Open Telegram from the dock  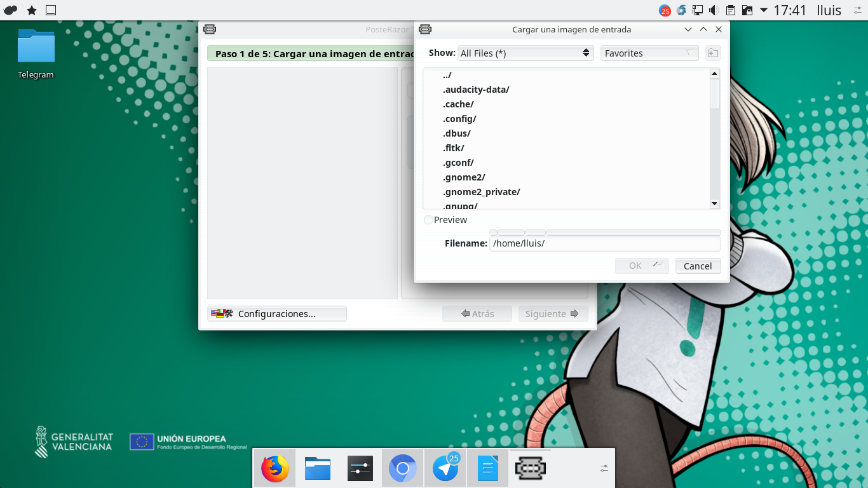click(x=445, y=470)
